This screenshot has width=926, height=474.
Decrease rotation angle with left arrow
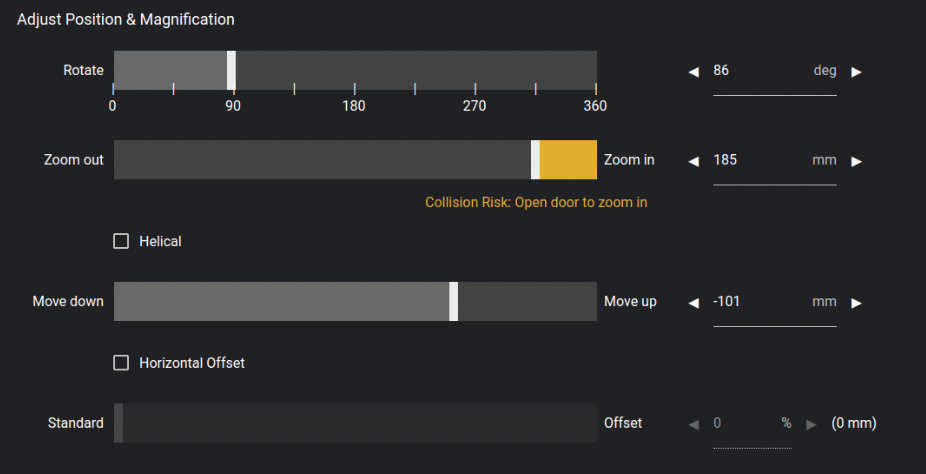pyautogui.click(x=694, y=72)
